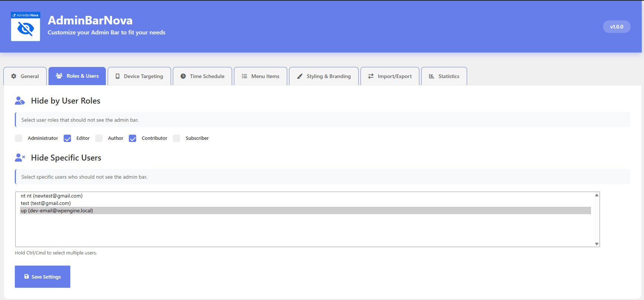Viewport: 644px width, 300px height.
Task: Select the Roles & Users tab
Action: click(77, 76)
